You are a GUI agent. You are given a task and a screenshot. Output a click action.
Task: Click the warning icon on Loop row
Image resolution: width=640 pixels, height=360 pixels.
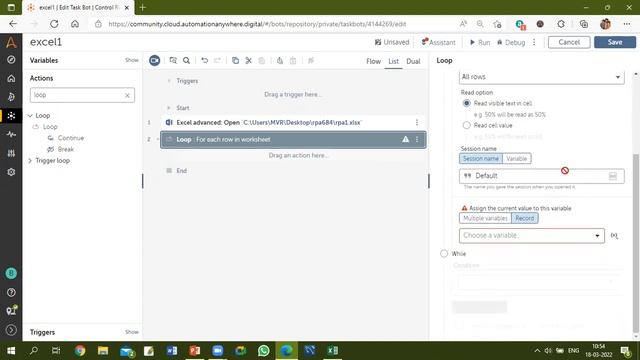(405, 140)
